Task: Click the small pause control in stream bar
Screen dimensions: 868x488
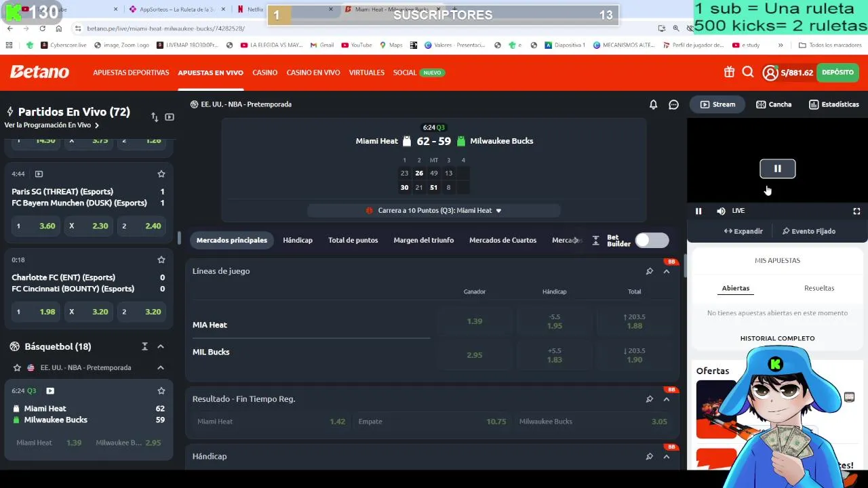Action: 698,211
